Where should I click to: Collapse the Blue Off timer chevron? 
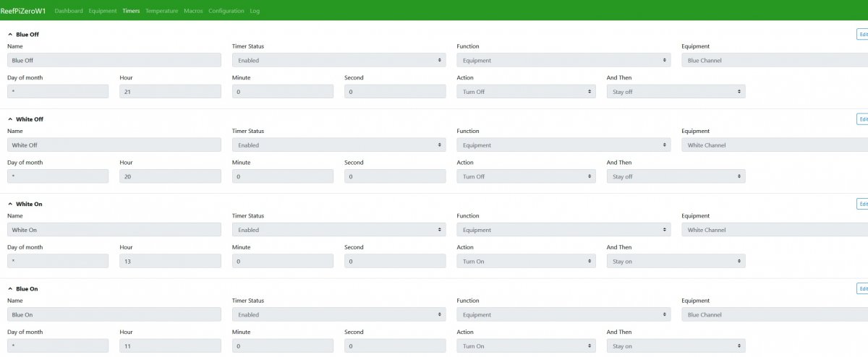pos(10,34)
